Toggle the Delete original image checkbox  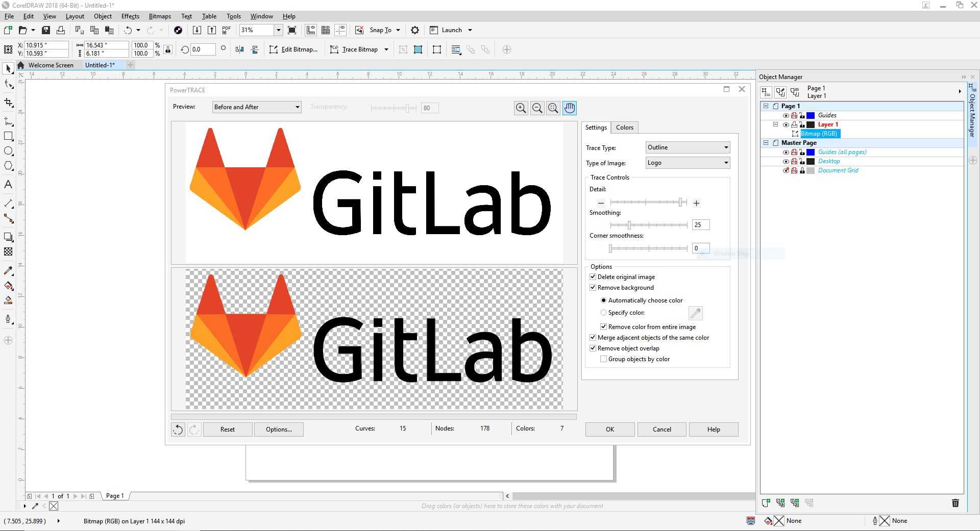[x=593, y=277]
